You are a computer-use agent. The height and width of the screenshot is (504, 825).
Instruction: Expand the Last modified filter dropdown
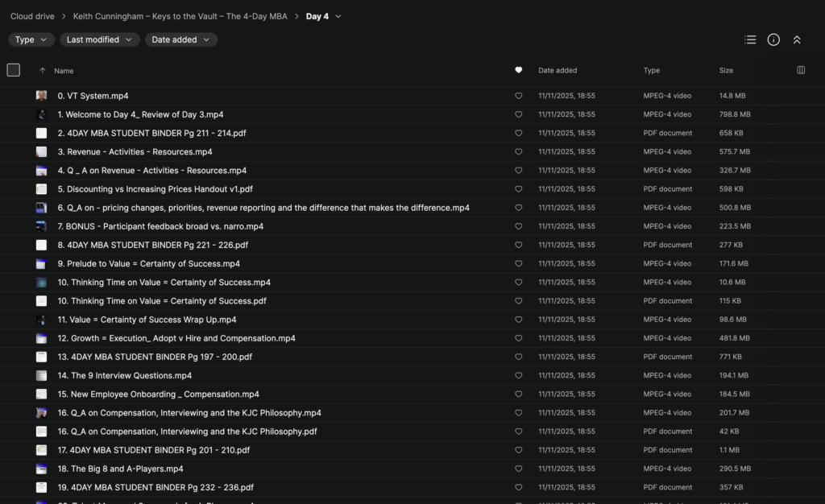click(x=99, y=39)
